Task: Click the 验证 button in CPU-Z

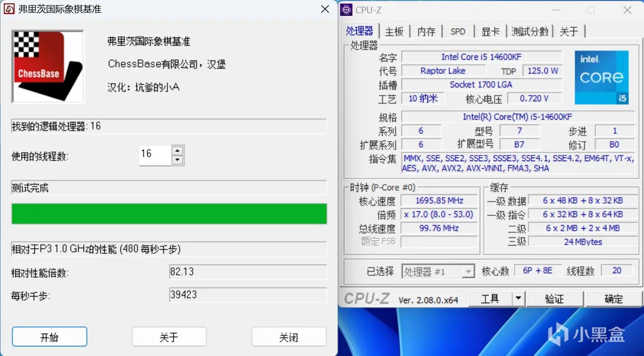Action: tap(555, 298)
